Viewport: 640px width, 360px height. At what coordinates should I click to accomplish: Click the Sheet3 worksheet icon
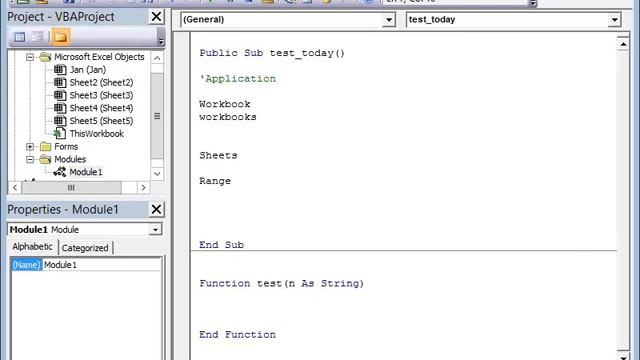(x=60, y=95)
